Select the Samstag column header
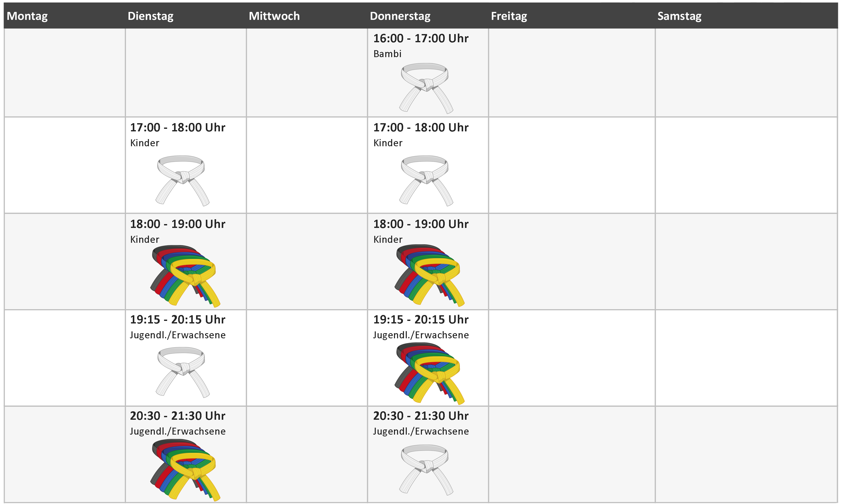The width and height of the screenshot is (841, 504). (x=679, y=16)
